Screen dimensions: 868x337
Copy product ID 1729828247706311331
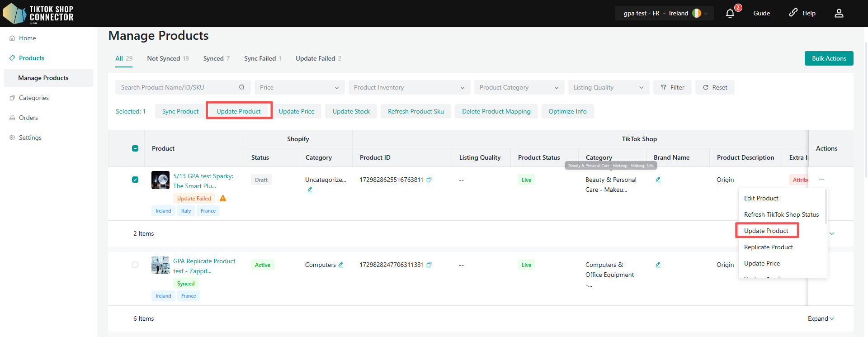coord(429,265)
